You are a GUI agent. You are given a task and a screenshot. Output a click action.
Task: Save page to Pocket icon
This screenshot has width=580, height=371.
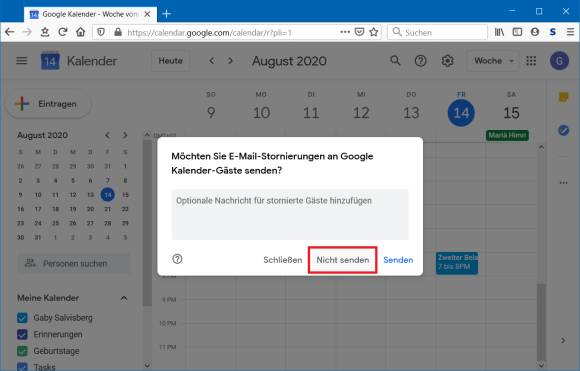coord(359,32)
